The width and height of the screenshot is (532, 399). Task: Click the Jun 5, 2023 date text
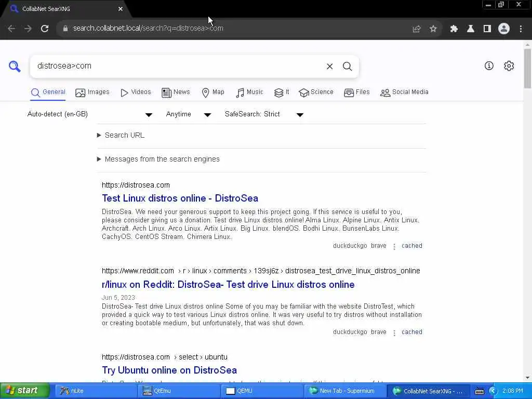point(118,298)
